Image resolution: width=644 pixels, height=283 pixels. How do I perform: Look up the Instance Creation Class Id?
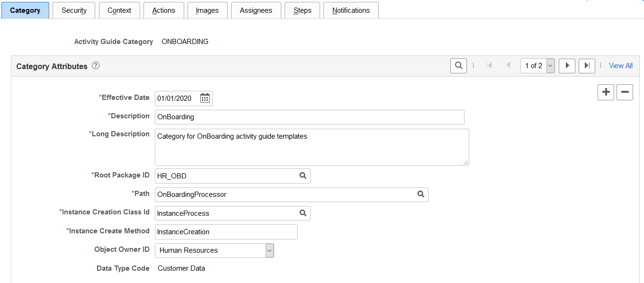point(303,213)
